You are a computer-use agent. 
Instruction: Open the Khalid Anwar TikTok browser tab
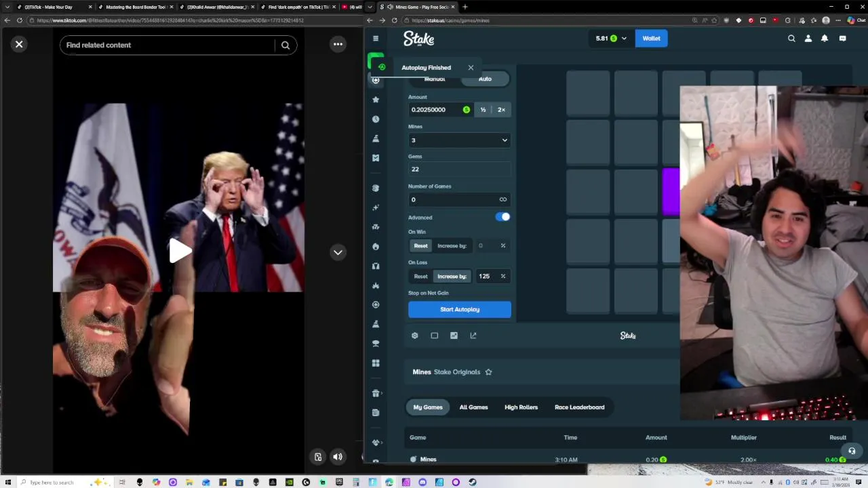[x=217, y=7]
